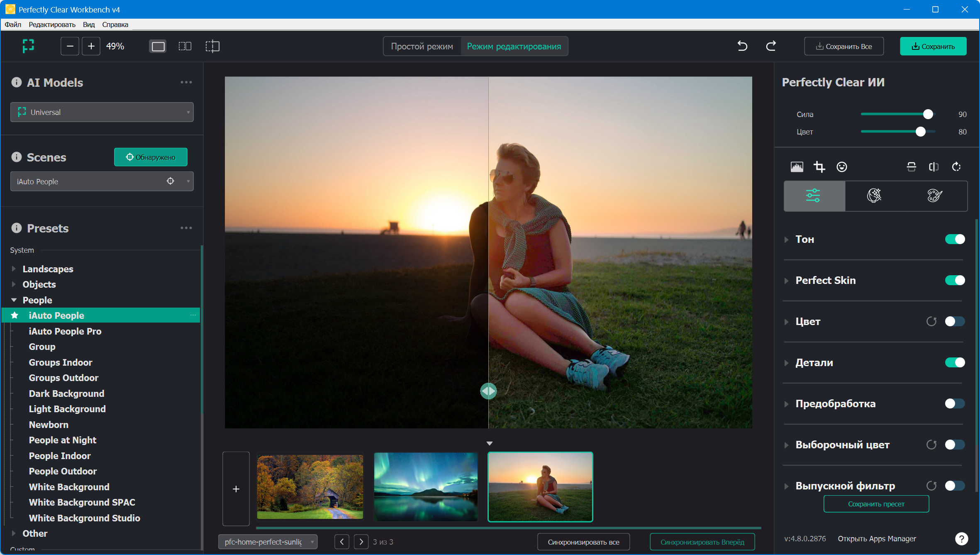Screen dimensions: 980x555
Task: Disable the Тон toggle
Action: click(x=955, y=239)
